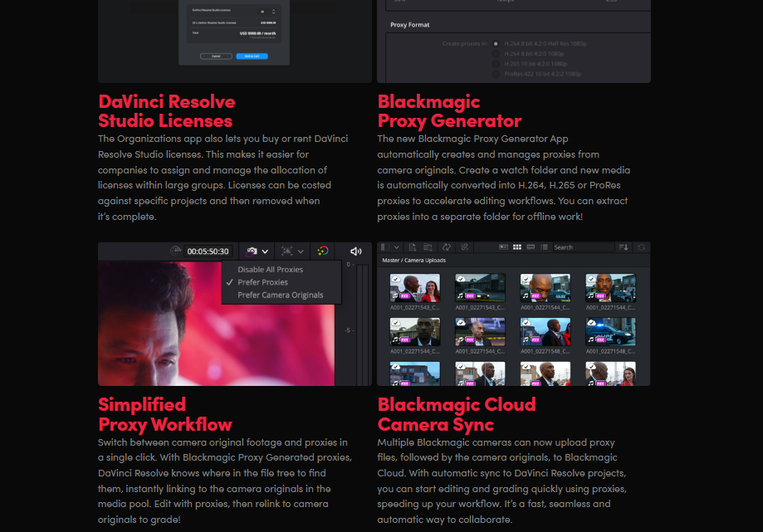763x532 pixels.
Task: Click the refresh sync icon in media pool
Action: 641,247
